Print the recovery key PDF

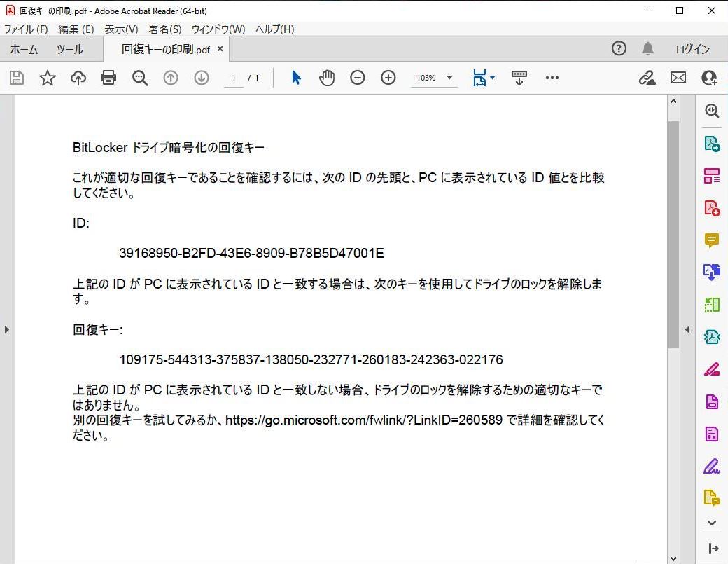108,78
